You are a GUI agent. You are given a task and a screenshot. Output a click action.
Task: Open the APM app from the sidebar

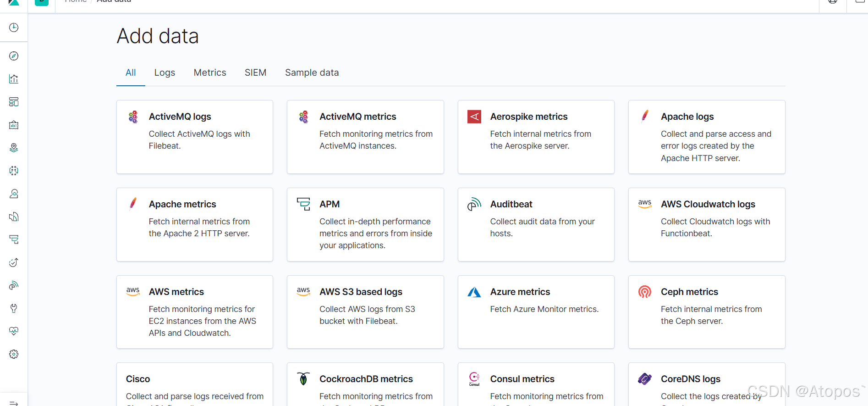[14, 239]
